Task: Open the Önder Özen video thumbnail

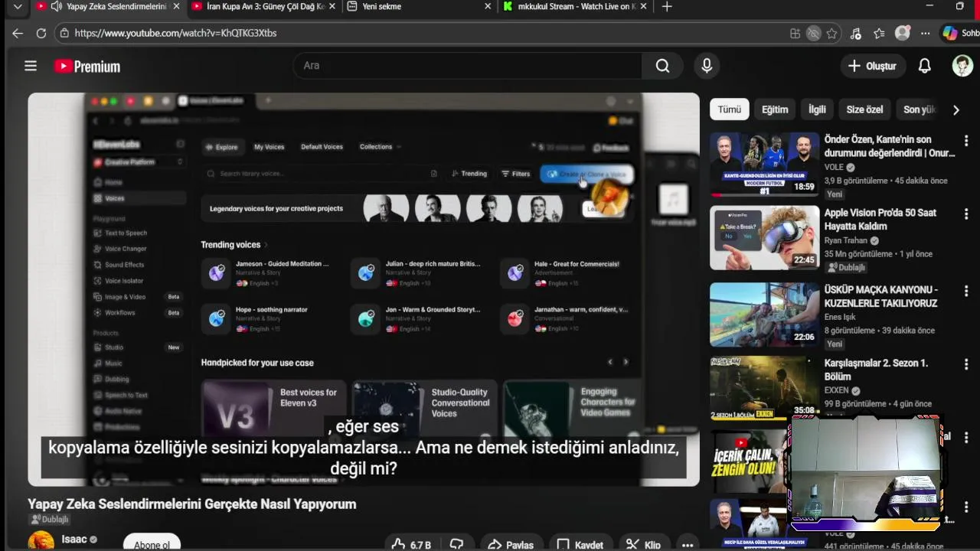Action: pos(764,164)
